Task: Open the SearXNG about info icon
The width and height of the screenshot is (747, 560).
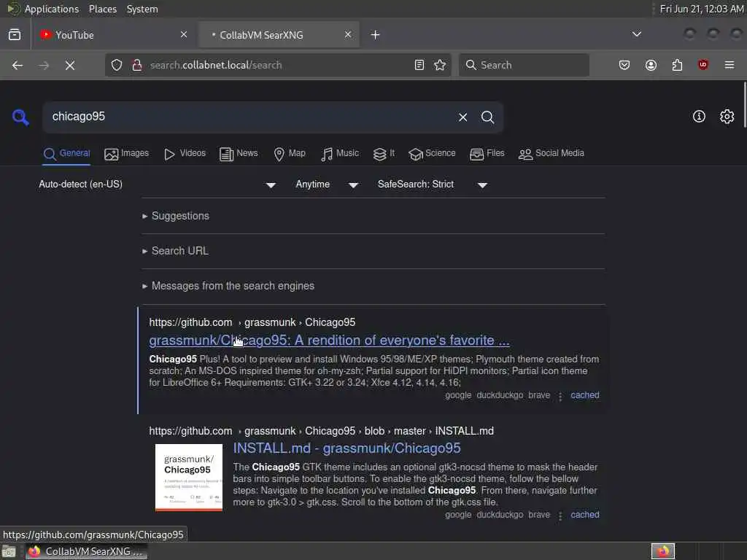Action: 698,117
